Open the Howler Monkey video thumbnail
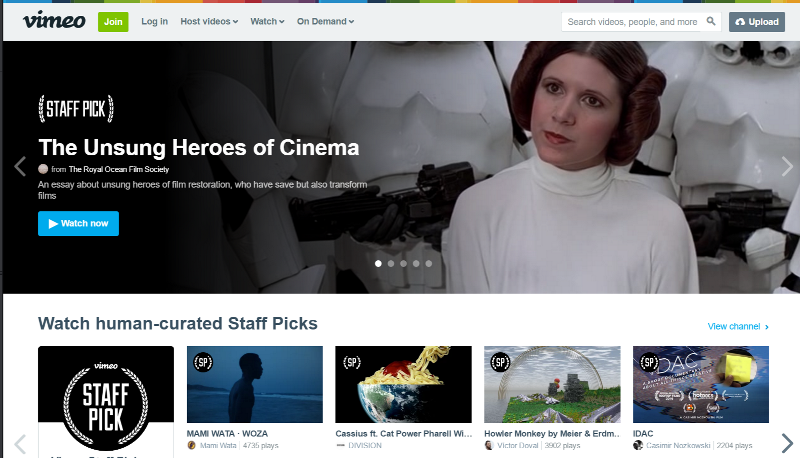800x458 pixels. coord(553,385)
